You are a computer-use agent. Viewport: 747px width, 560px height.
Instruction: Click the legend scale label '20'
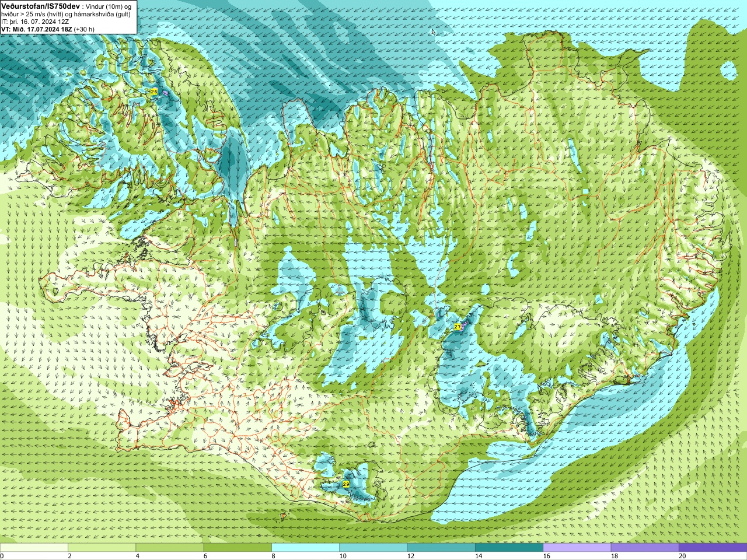[682, 556]
